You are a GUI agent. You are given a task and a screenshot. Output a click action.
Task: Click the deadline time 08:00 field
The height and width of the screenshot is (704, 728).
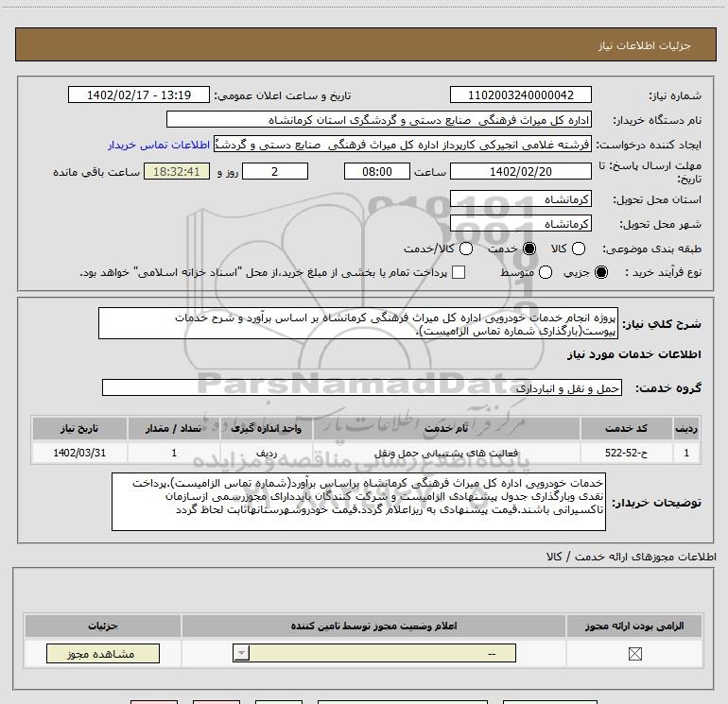click(377, 171)
